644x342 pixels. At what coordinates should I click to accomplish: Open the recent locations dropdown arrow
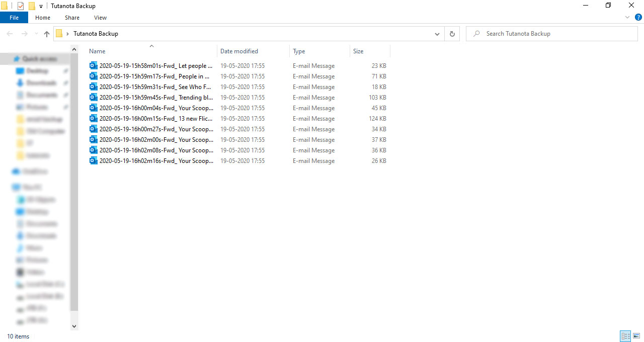(x=36, y=34)
